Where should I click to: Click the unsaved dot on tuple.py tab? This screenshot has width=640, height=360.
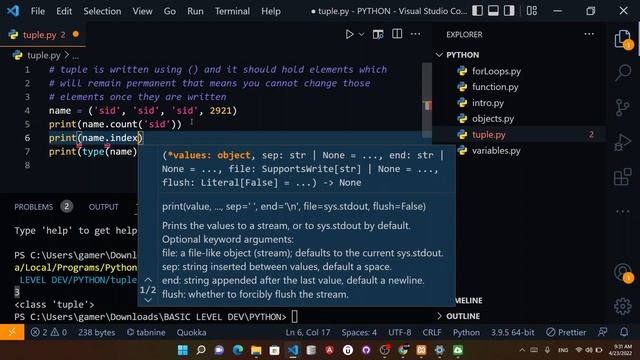tap(76, 34)
